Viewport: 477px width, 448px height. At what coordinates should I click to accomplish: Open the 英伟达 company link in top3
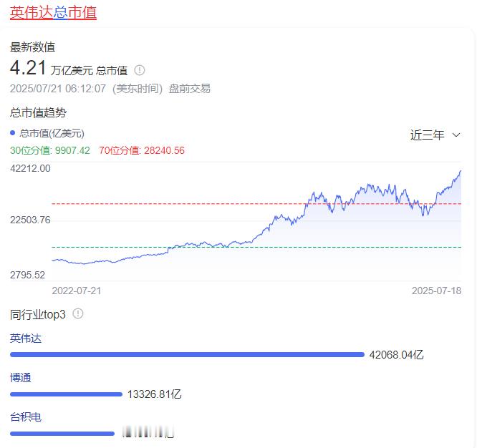[x=26, y=339]
